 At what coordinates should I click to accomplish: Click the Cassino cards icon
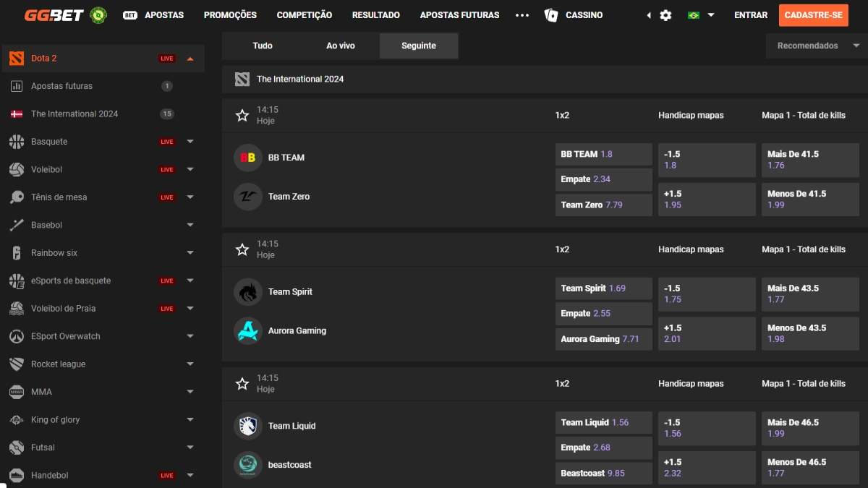click(x=551, y=15)
